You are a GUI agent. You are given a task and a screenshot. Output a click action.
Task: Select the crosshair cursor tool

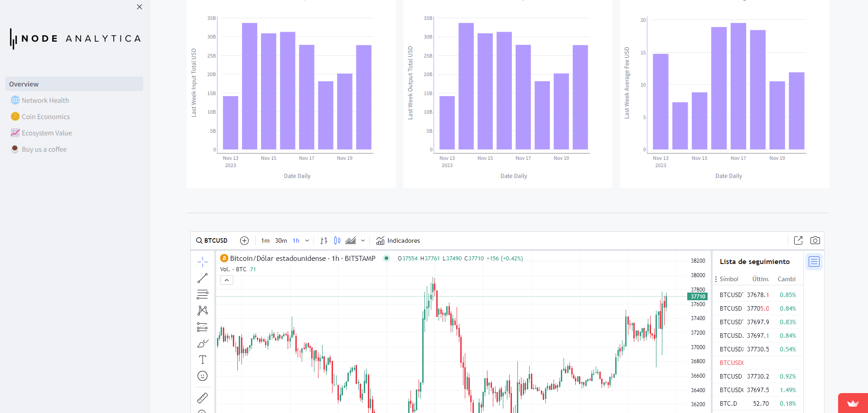point(203,262)
